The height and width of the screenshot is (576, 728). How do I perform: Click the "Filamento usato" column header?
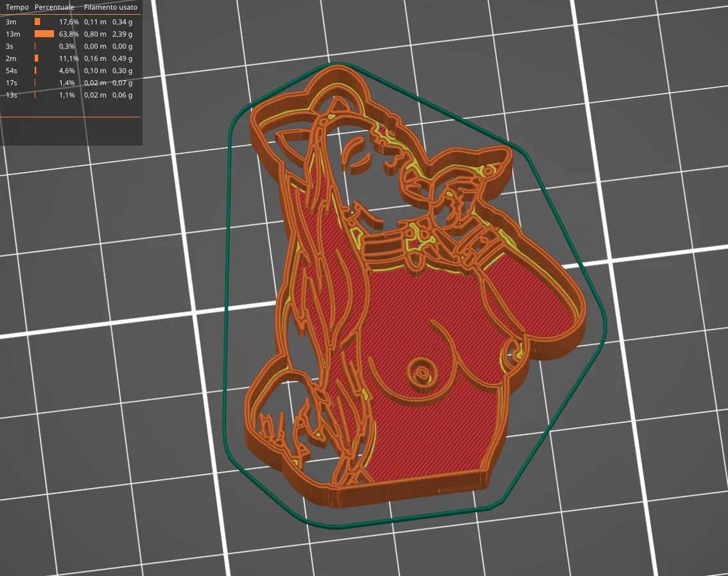(x=110, y=8)
